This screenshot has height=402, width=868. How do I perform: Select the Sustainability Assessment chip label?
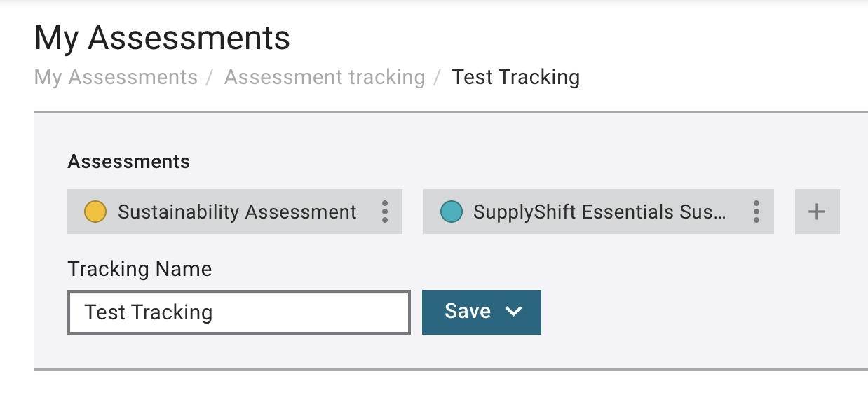point(237,212)
